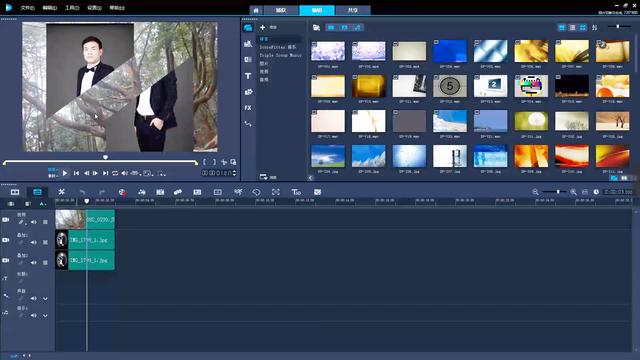Open the Pan and Zoom icon
640x360 pixels.
tap(276, 192)
